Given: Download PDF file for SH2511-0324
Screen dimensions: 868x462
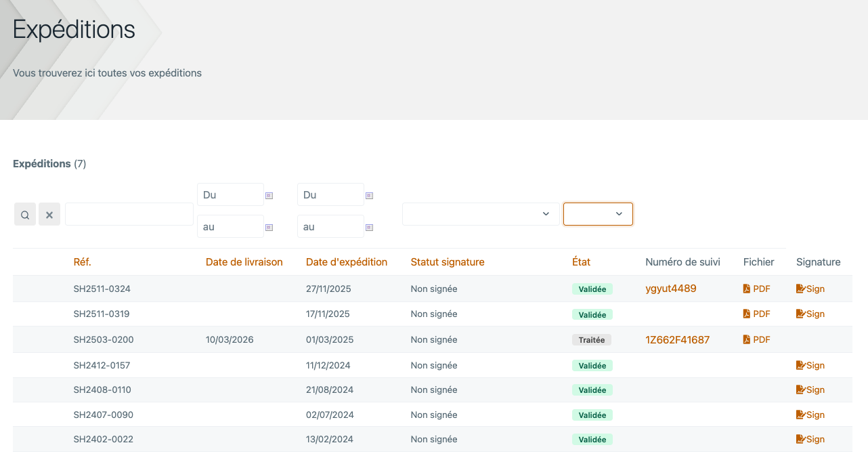Looking at the screenshot, I should (x=756, y=289).
